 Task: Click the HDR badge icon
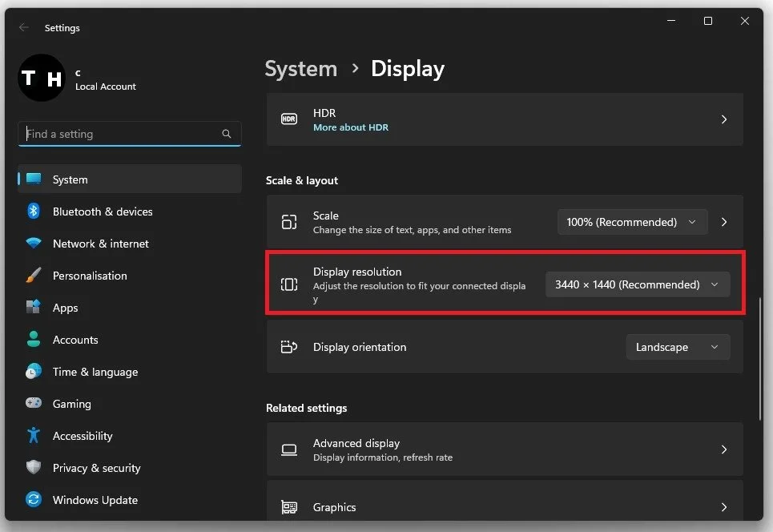[x=289, y=119]
